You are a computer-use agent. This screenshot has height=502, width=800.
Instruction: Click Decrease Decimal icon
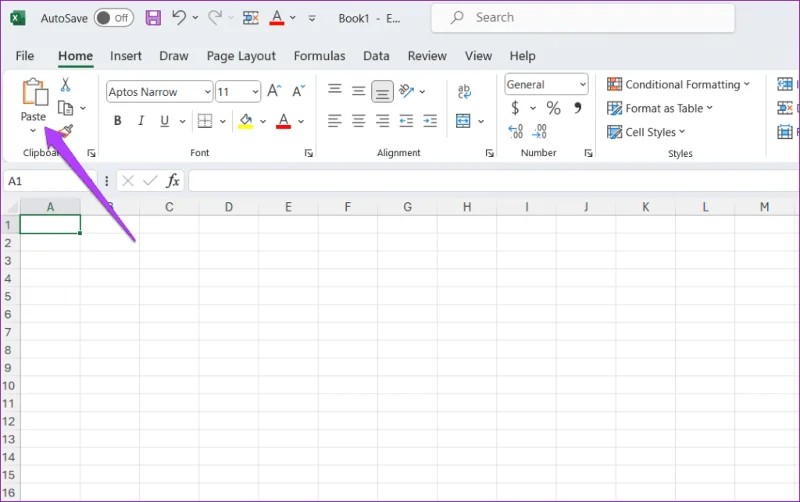[539, 132]
